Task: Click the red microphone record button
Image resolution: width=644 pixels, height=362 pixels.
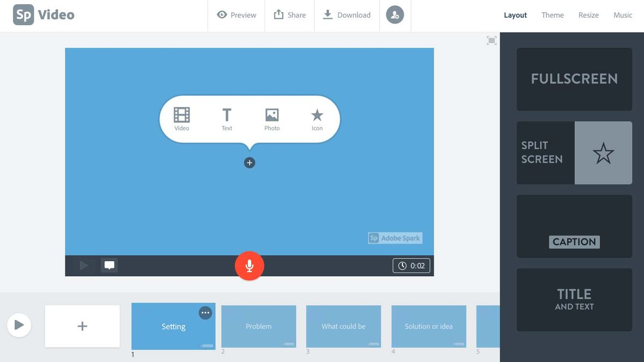Action: point(249,265)
